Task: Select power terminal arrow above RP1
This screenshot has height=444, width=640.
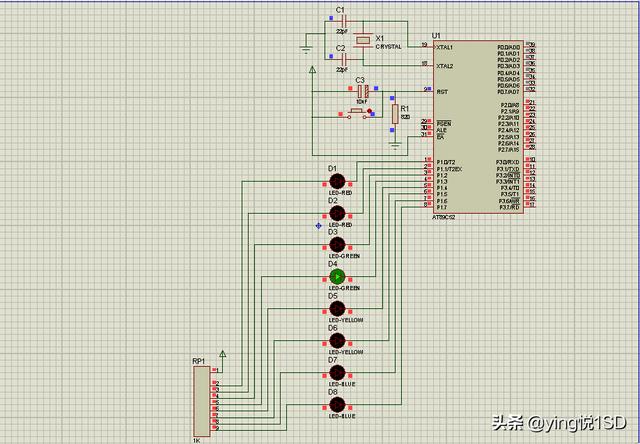Action: pos(222,354)
